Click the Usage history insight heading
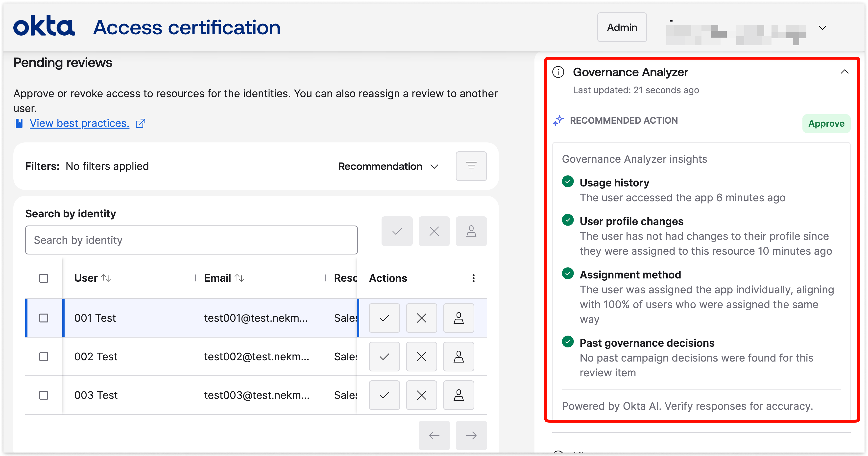Screen dimensions: 868x456 point(614,182)
